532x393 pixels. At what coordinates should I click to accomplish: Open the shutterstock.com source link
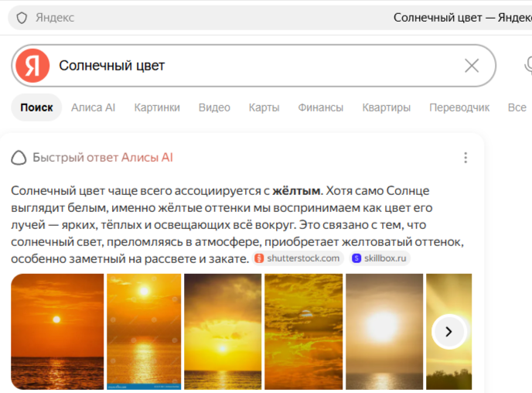pos(298,258)
